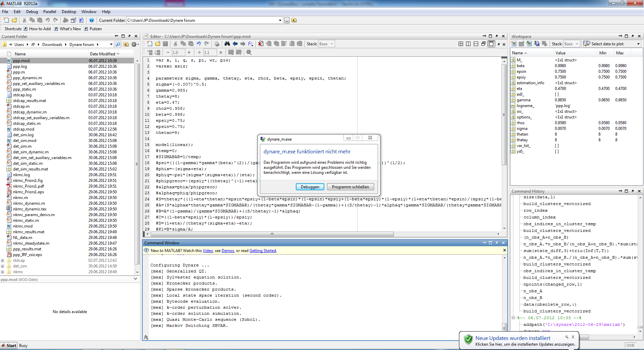Open Parallel menu
Viewport: 644px width, 350px height.
coord(50,12)
